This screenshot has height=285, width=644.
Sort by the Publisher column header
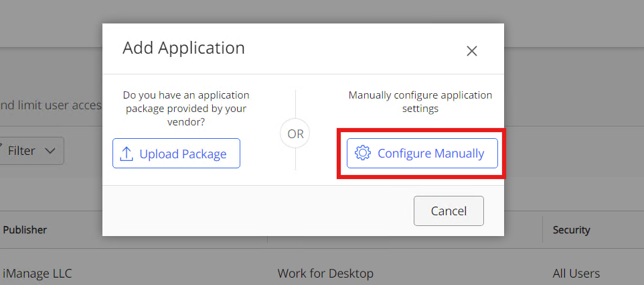25,229
